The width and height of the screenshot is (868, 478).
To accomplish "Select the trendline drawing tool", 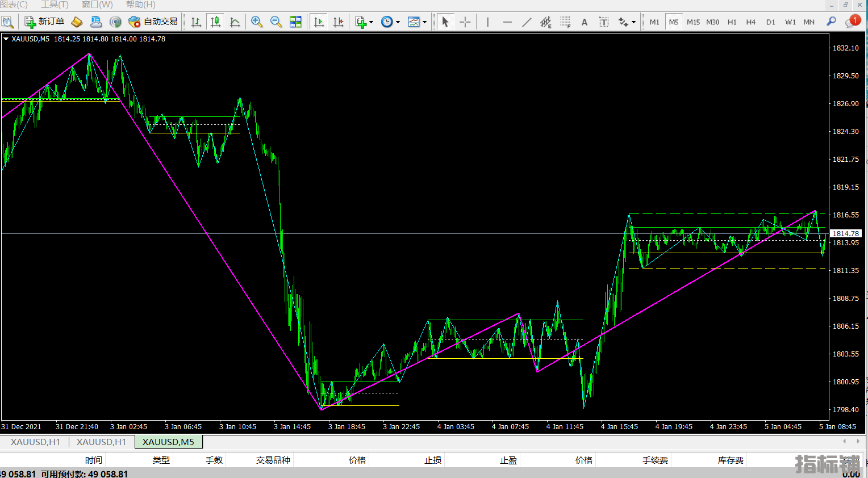I will pos(527,22).
